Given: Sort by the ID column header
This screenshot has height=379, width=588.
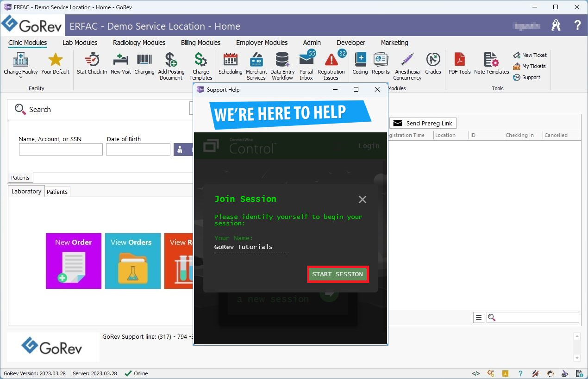Looking at the screenshot, I should tap(486, 135).
